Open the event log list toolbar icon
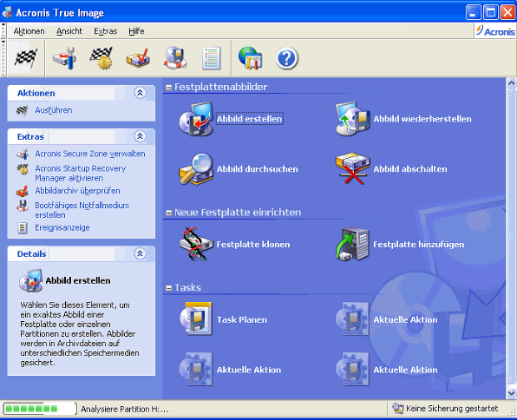 pyautogui.click(x=212, y=58)
